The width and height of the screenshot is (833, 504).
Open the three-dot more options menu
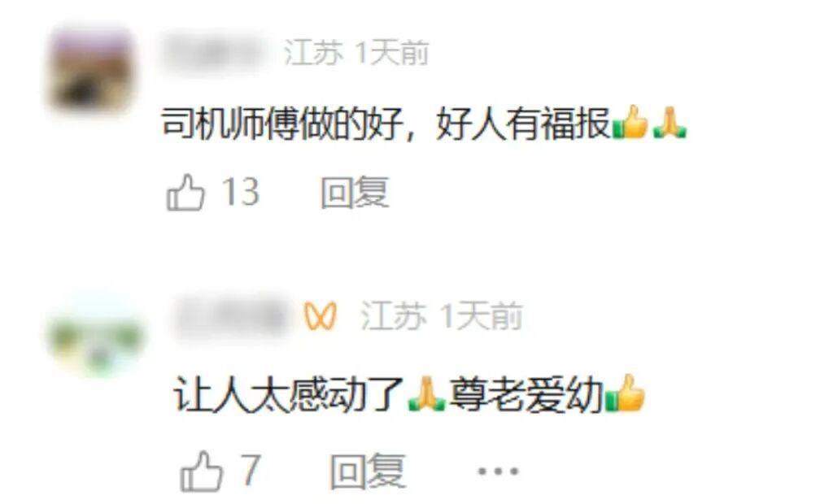click(x=498, y=471)
